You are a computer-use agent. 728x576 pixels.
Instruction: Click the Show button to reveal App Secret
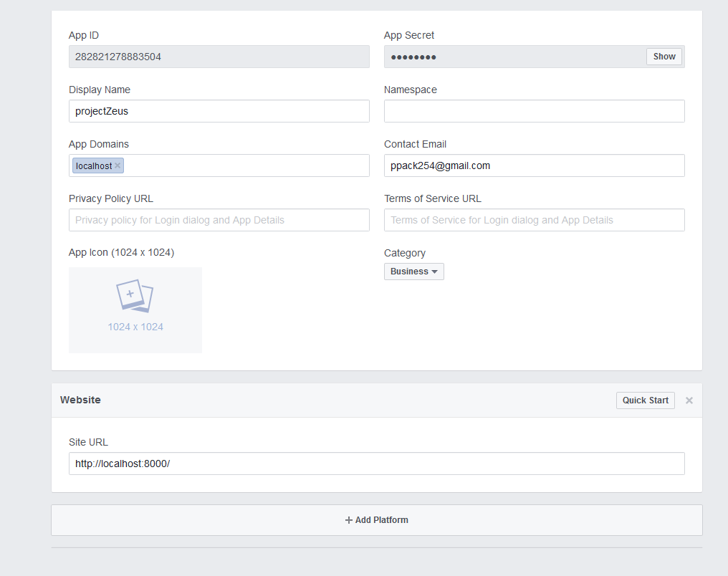click(663, 56)
